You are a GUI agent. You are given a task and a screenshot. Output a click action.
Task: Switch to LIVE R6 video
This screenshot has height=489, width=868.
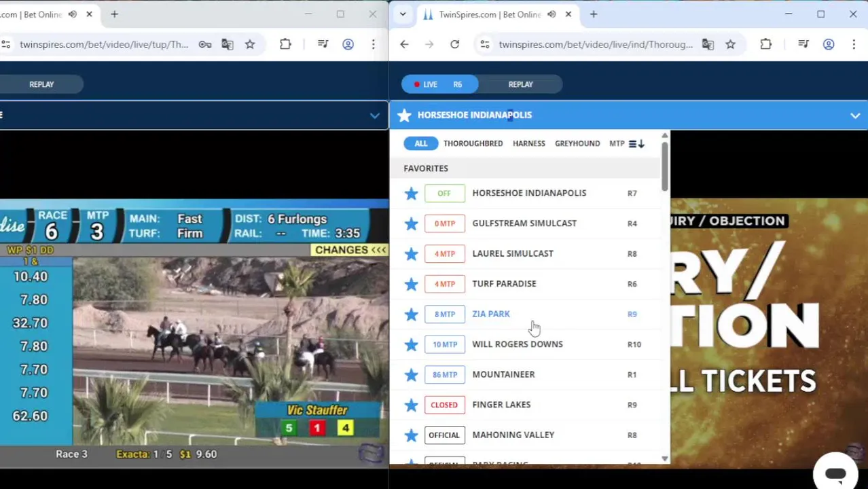click(x=439, y=84)
